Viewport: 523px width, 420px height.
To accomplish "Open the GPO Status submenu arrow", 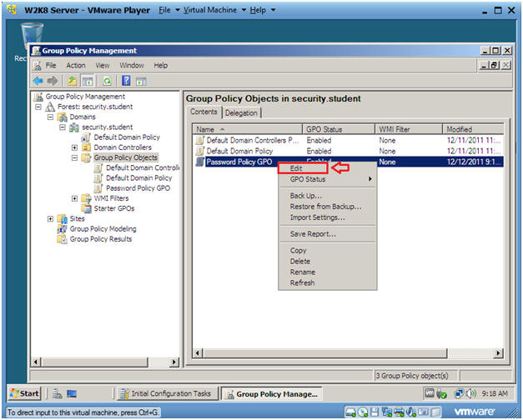I will (370, 179).
